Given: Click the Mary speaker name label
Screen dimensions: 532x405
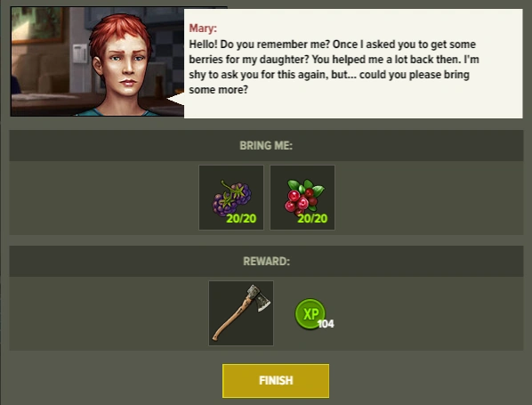Looking at the screenshot, I should [203, 28].
